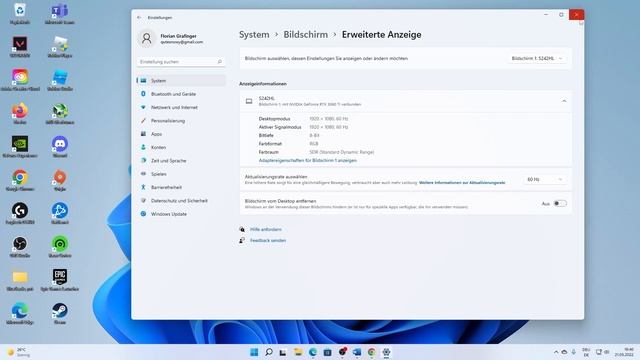640x360 pixels.
Task: Select the Google Chrome desktop shortcut
Action: 20,180
